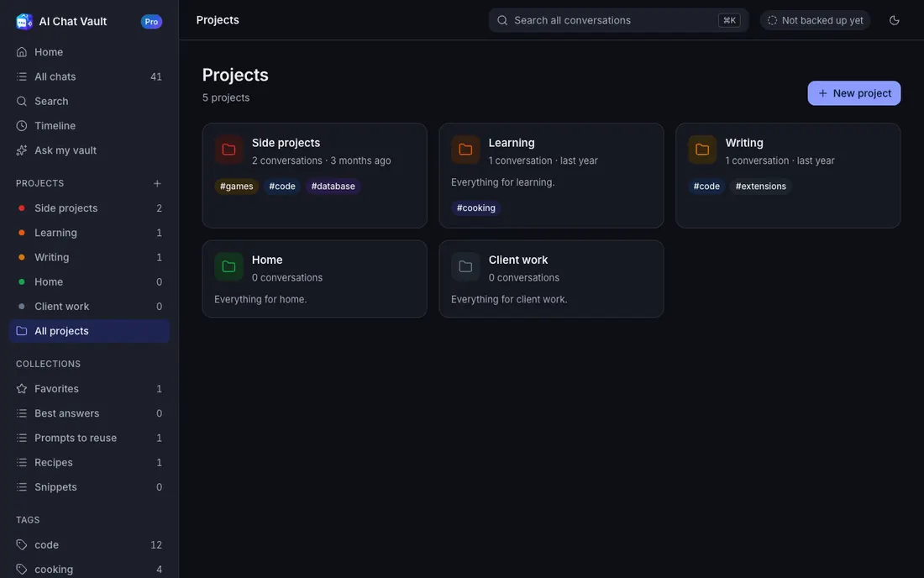Open the Best answers collection
Image resolution: width=924 pixels, height=578 pixels.
coord(89,413)
